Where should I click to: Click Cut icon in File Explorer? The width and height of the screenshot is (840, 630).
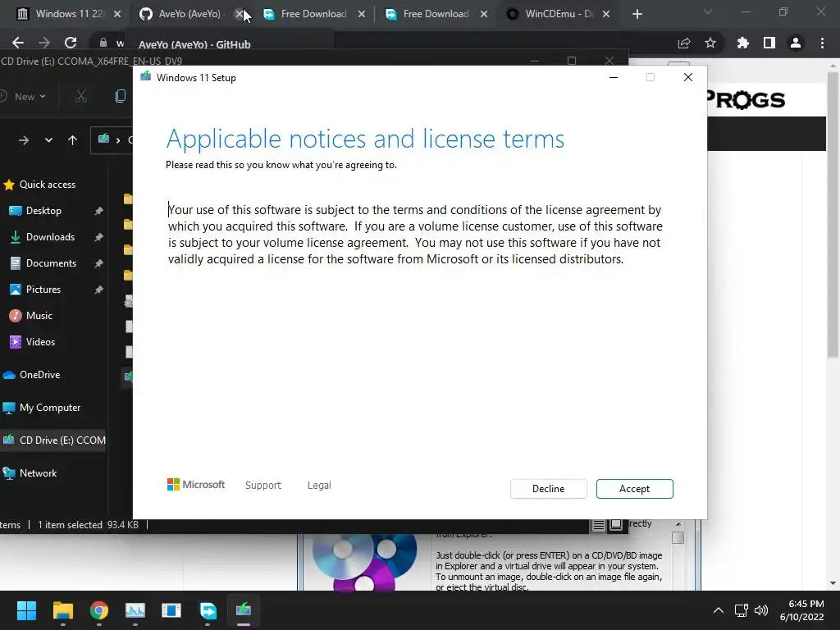[x=81, y=97]
